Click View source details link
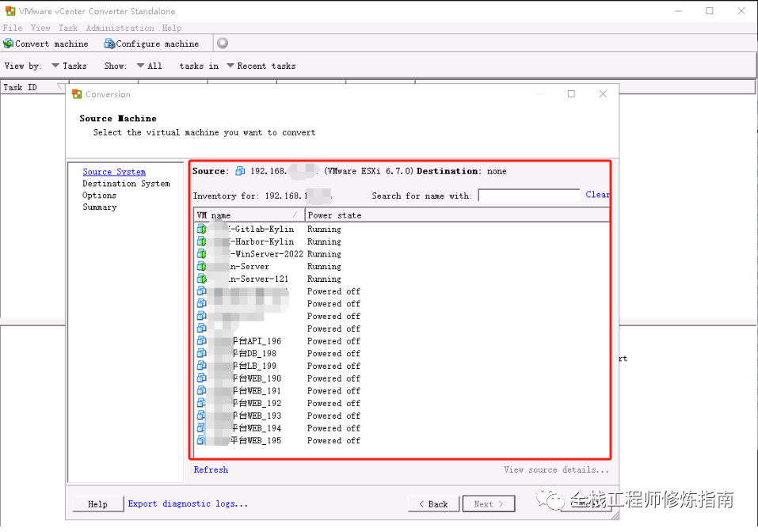The image size is (758, 532). pos(556,469)
